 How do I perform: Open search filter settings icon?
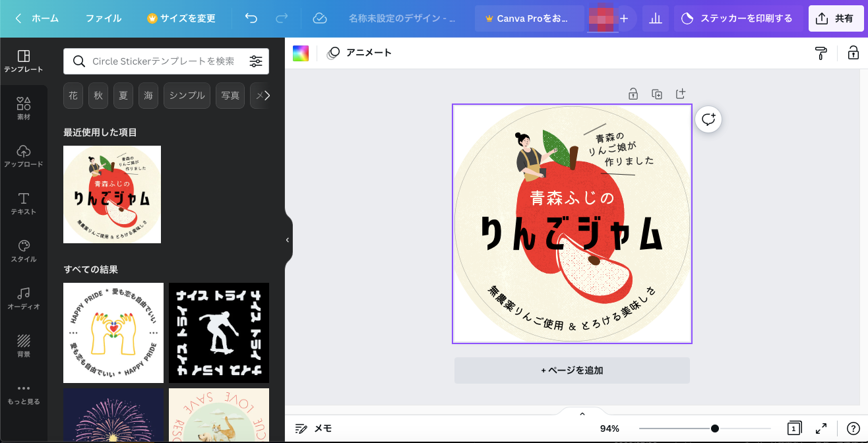pos(256,61)
